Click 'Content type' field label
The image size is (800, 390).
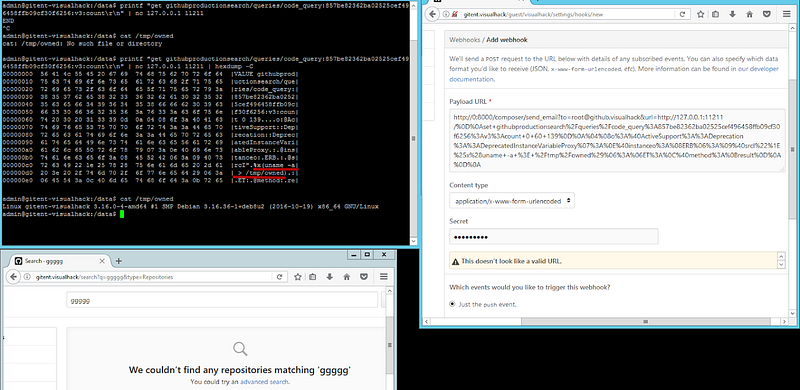pyautogui.click(x=468, y=185)
